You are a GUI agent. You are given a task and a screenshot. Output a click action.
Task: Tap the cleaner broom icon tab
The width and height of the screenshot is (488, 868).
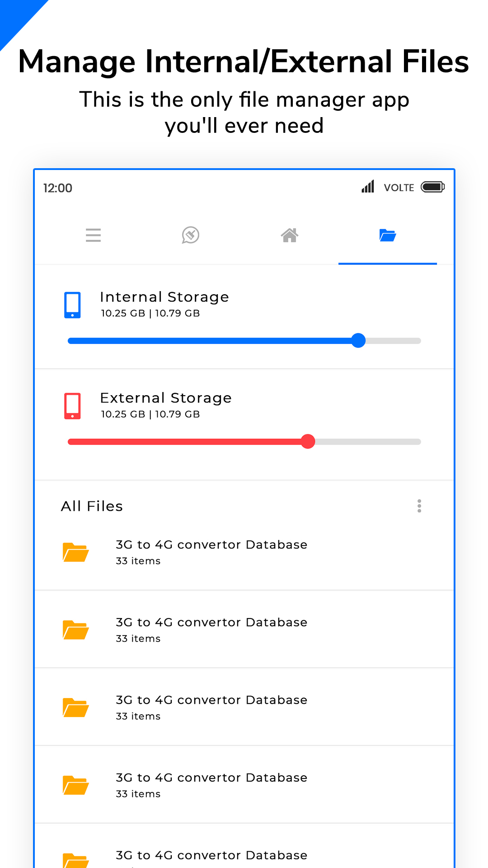(191, 235)
